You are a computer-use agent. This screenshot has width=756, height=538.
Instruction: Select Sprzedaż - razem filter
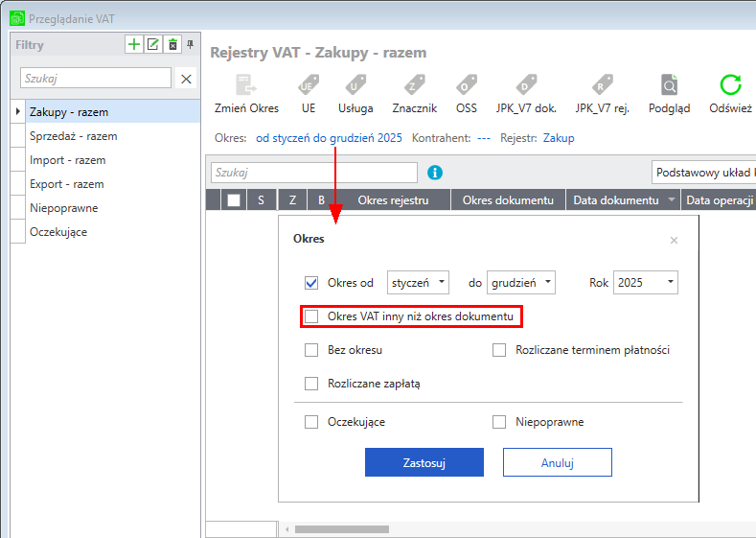(74, 136)
